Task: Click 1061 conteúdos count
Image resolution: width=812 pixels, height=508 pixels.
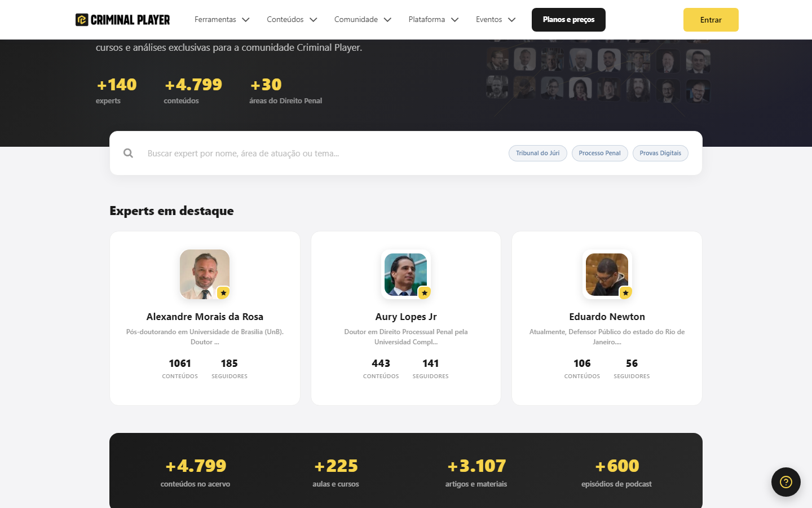Action: pos(180,368)
